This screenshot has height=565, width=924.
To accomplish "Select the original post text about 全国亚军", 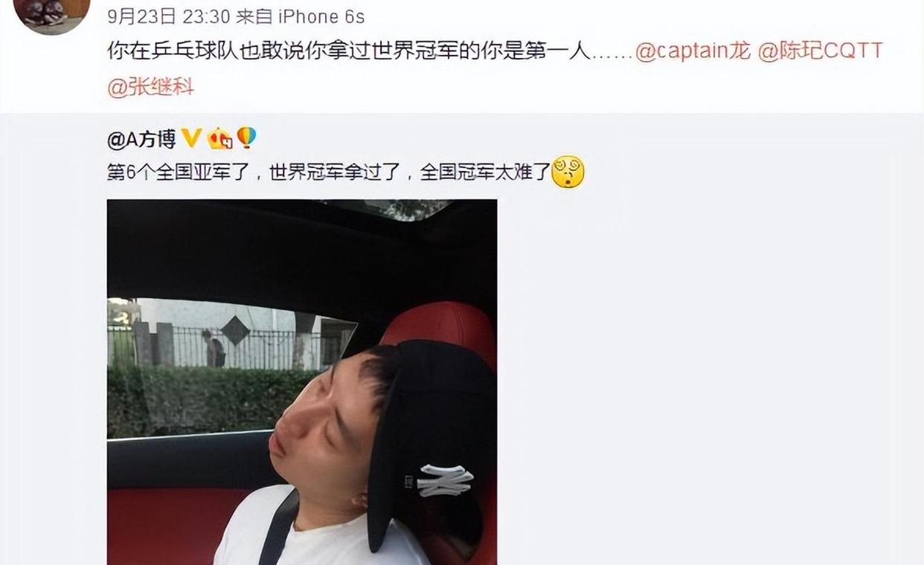I will 328,173.
